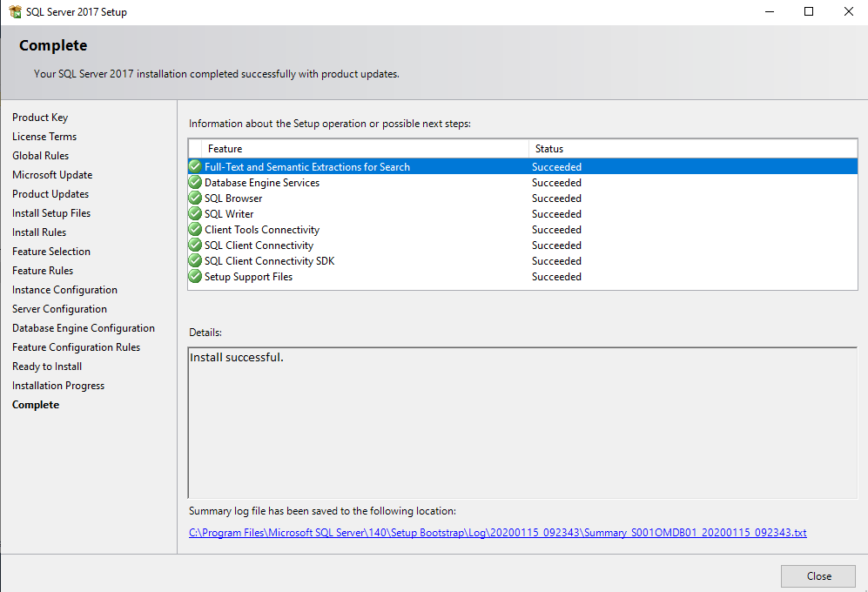Go to the Instance Configuration step
Viewport: 868px width, 592px height.
pos(64,290)
